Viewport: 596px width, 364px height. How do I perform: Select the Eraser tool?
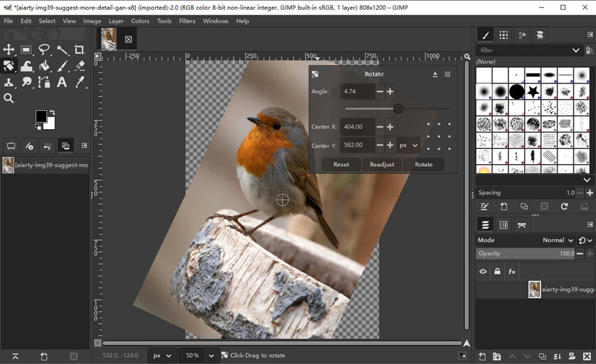click(79, 66)
